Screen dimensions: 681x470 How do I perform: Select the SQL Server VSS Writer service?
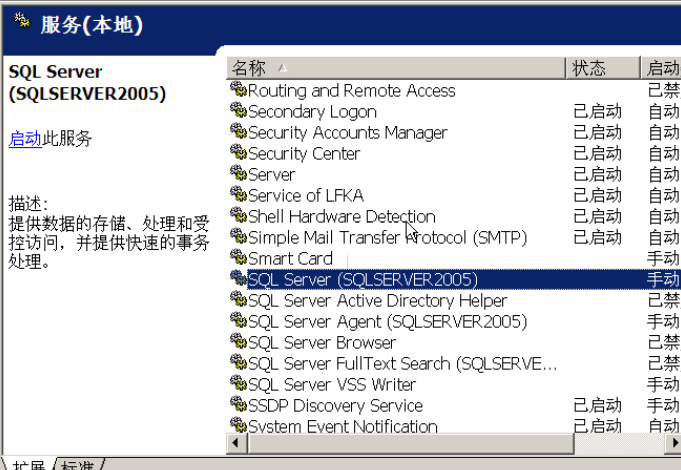332,384
